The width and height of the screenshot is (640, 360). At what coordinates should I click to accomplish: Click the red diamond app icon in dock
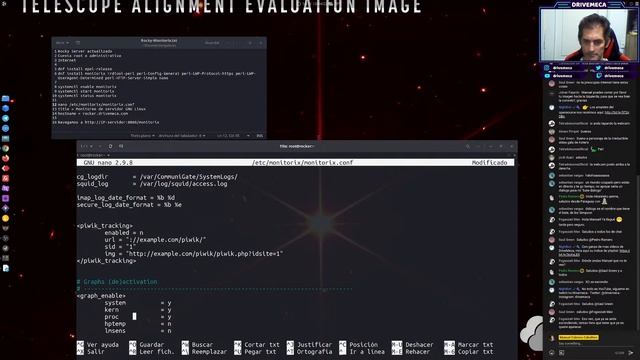pyautogui.click(x=5, y=168)
